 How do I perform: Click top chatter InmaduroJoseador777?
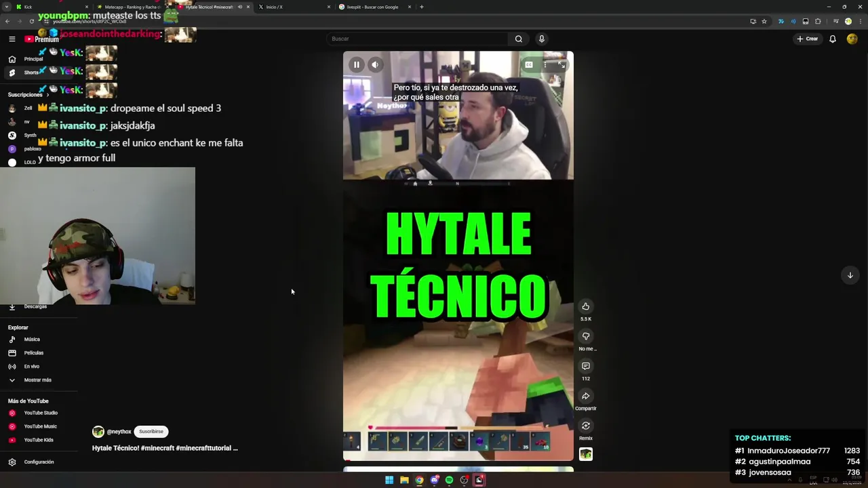(x=789, y=451)
